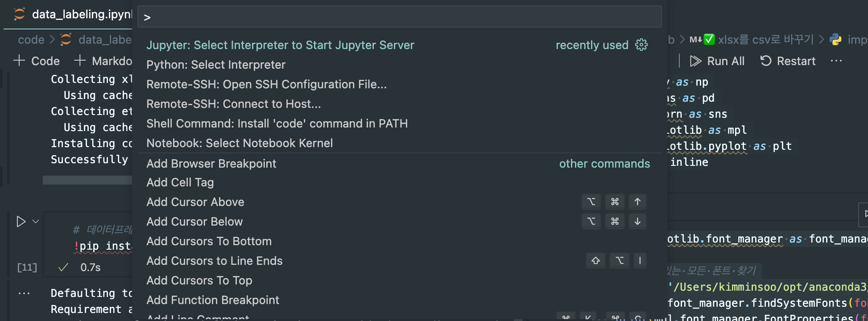Viewport: 868px width, 321px height.
Task: Run the pip install cell
Action: (x=21, y=222)
